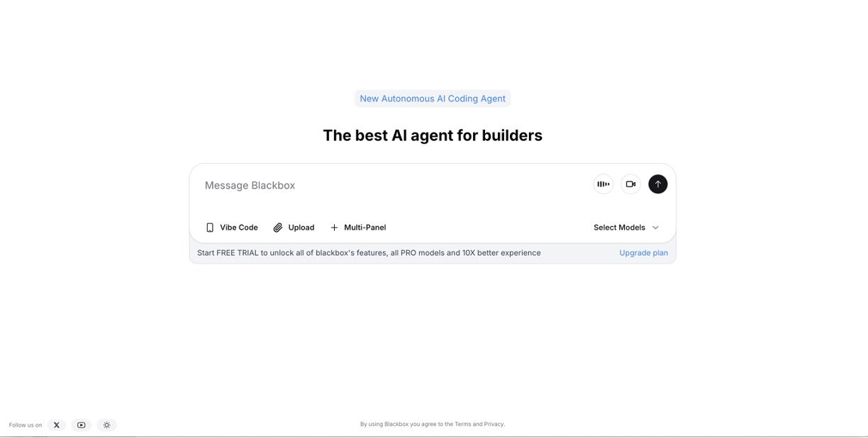The height and width of the screenshot is (438, 868).
Task: Expand the chevron next to Select Models
Action: click(655, 228)
